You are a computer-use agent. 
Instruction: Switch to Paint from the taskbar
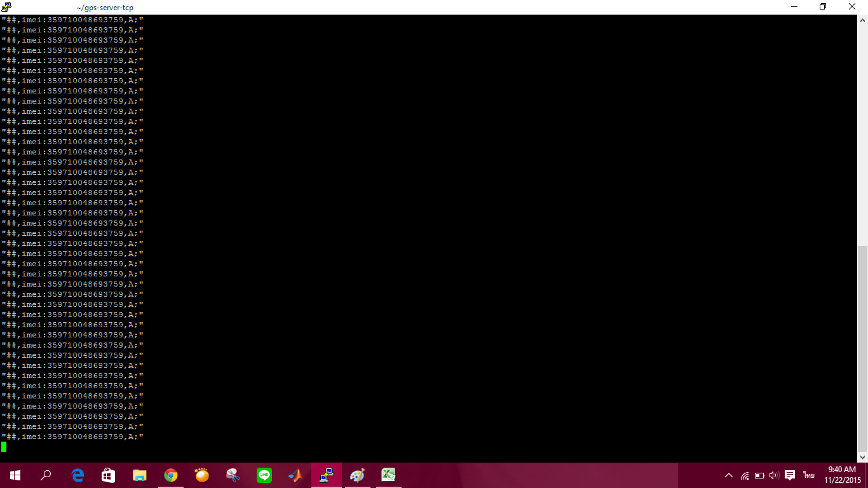pyautogui.click(x=358, y=475)
